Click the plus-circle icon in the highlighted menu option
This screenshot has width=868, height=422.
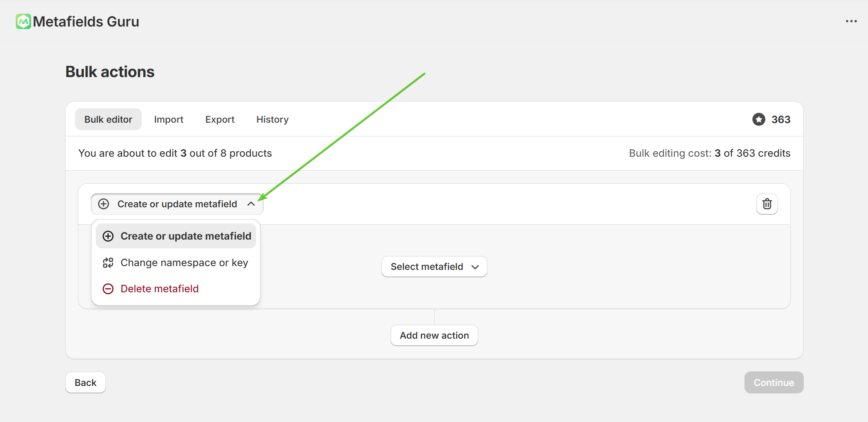point(108,236)
